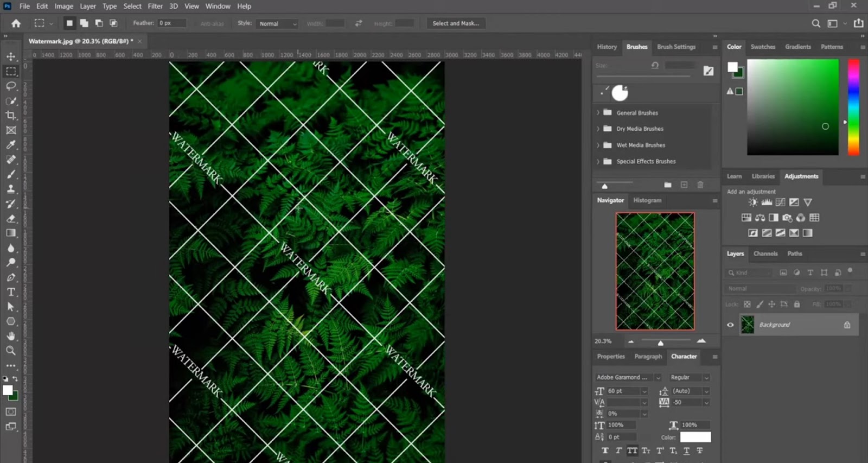
Task: Toggle Superscript in Character panel
Action: [660, 451]
